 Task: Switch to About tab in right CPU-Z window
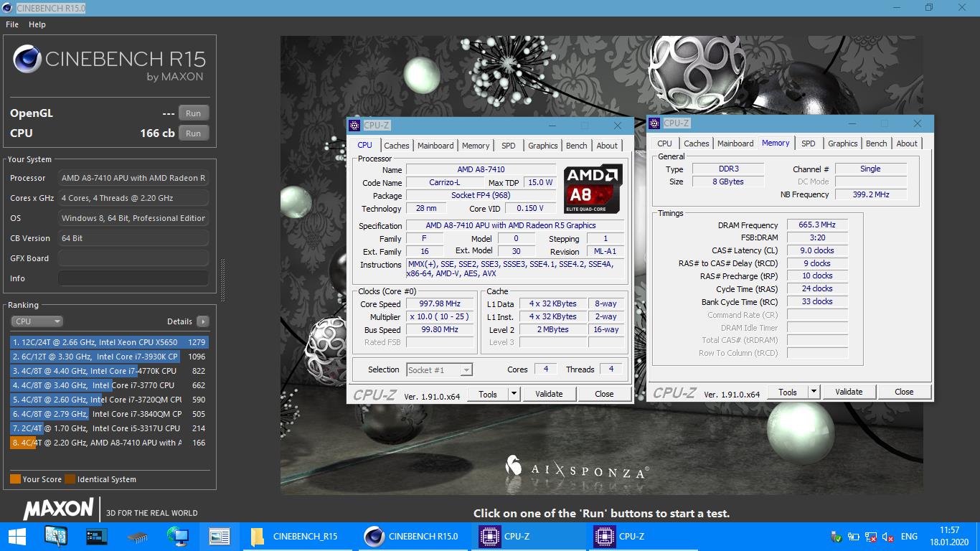tap(907, 143)
